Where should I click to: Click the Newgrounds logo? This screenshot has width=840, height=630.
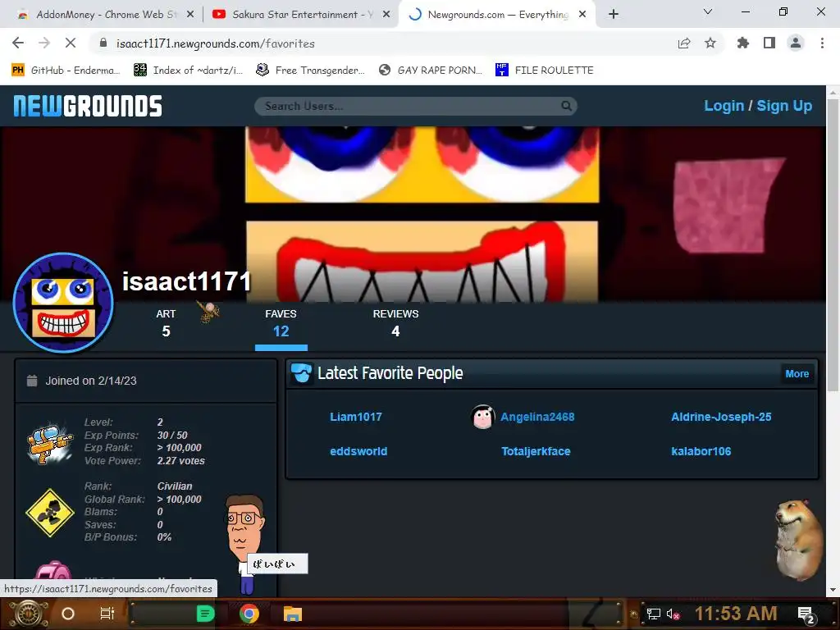(x=87, y=106)
